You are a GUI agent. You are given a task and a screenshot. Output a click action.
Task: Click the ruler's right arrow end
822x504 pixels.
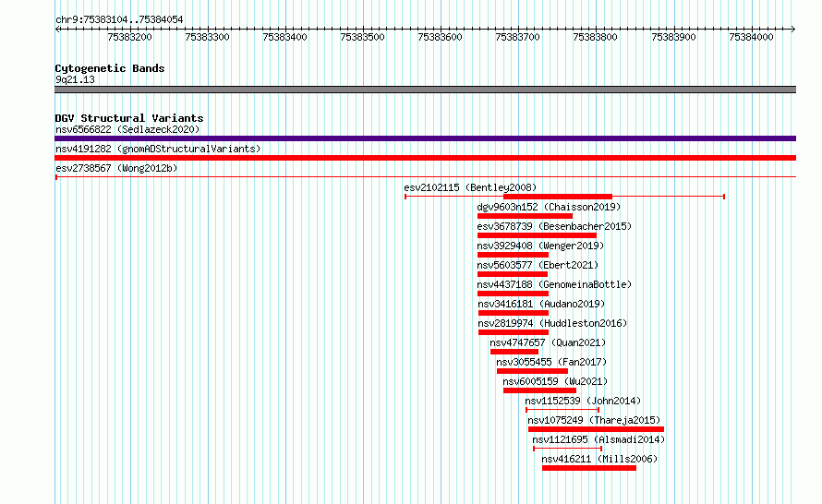[x=793, y=29]
